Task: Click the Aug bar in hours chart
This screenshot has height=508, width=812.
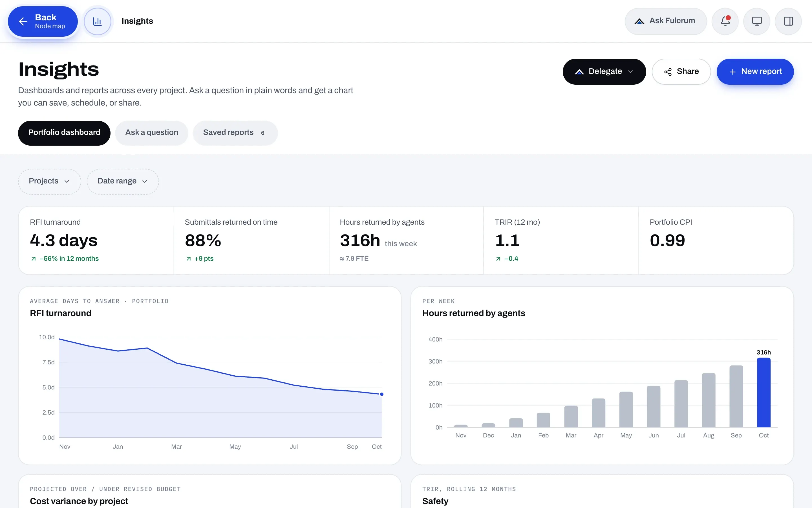Action: click(x=709, y=400)
